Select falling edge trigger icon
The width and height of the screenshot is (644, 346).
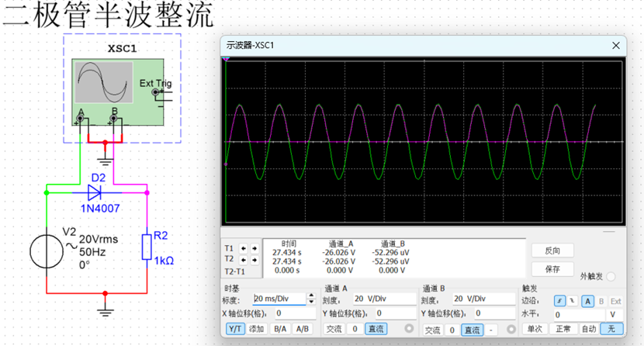(x=572, y=301)
